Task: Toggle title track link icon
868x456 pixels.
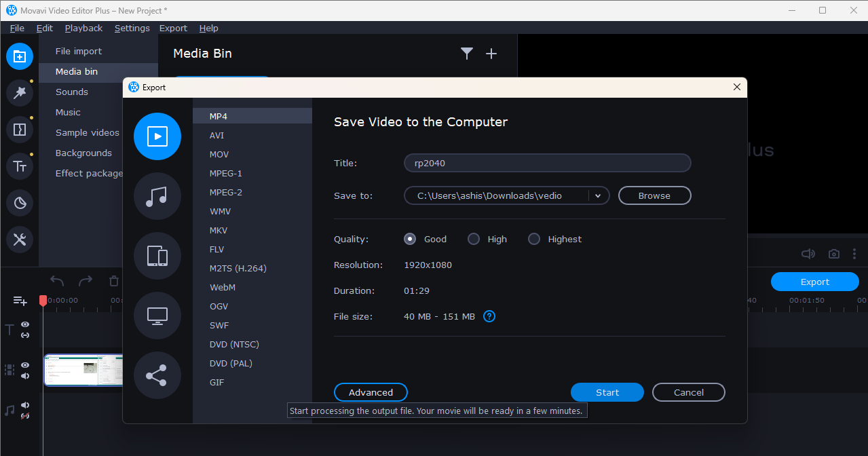Action: (25, 335)
